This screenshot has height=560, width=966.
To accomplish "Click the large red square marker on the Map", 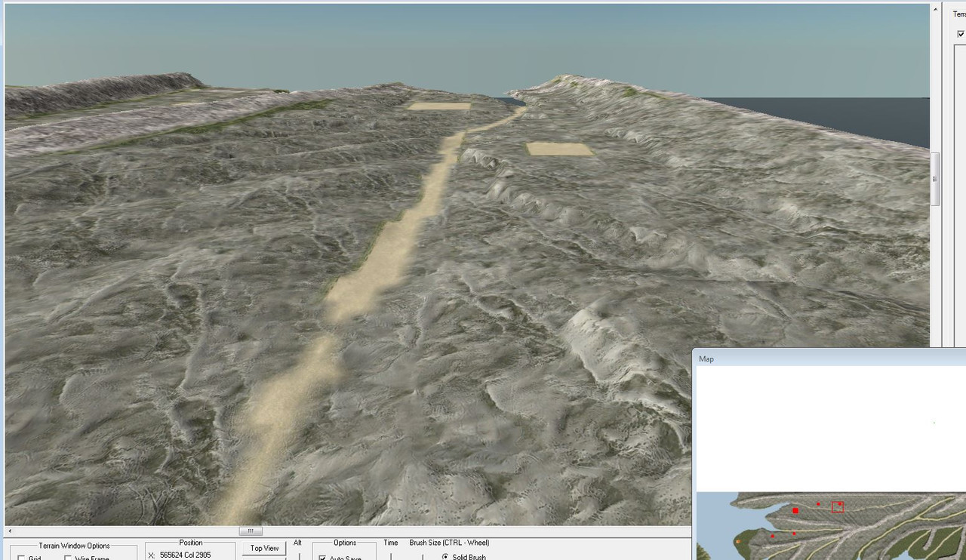I will [795, 511].
